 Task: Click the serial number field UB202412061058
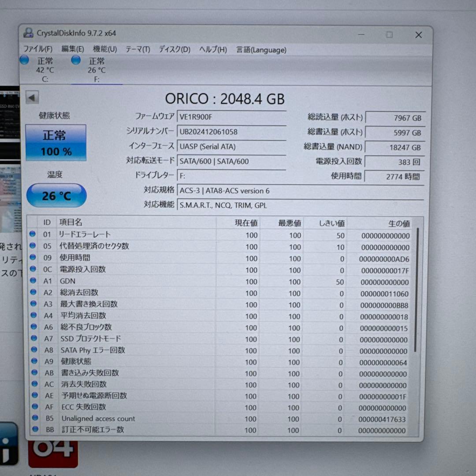point(231,132)
